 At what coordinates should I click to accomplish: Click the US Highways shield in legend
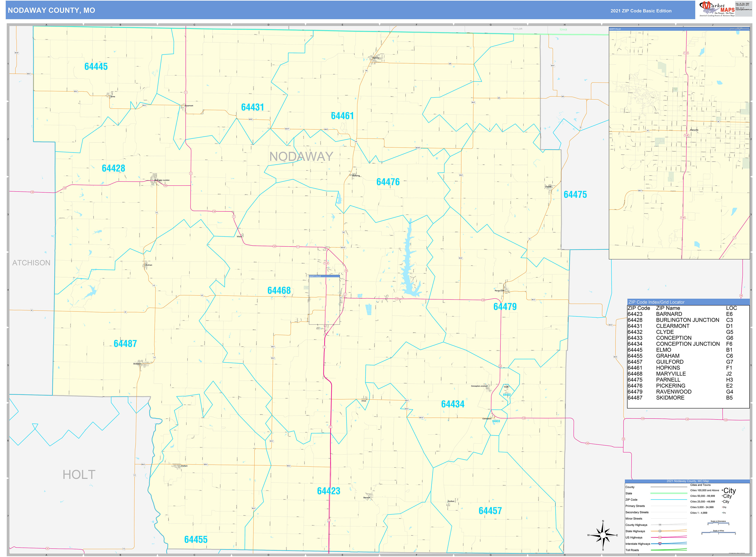(x=660, y=538)
